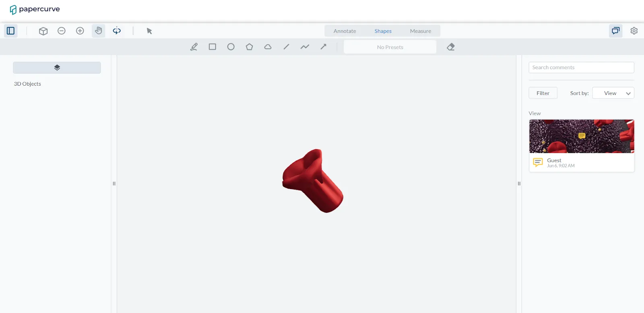This screenshot has width=644, height=313.
Task: Choose the freehand pen drawing tool
Action: tap(194, 47)
